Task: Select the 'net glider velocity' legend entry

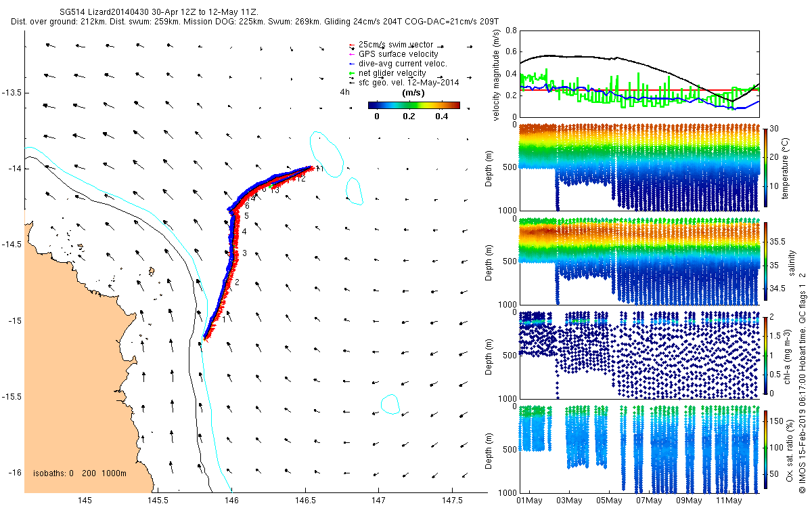Action: pos(392,72)
